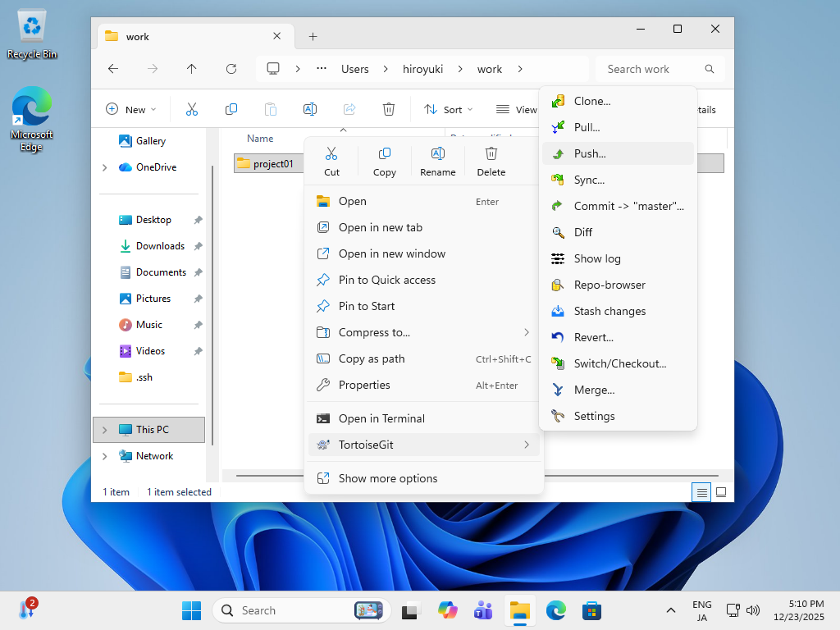This screenshot has height=630, width=840.
Task: Open Microsoft Store from the taskbar
Action: point(592,610)
